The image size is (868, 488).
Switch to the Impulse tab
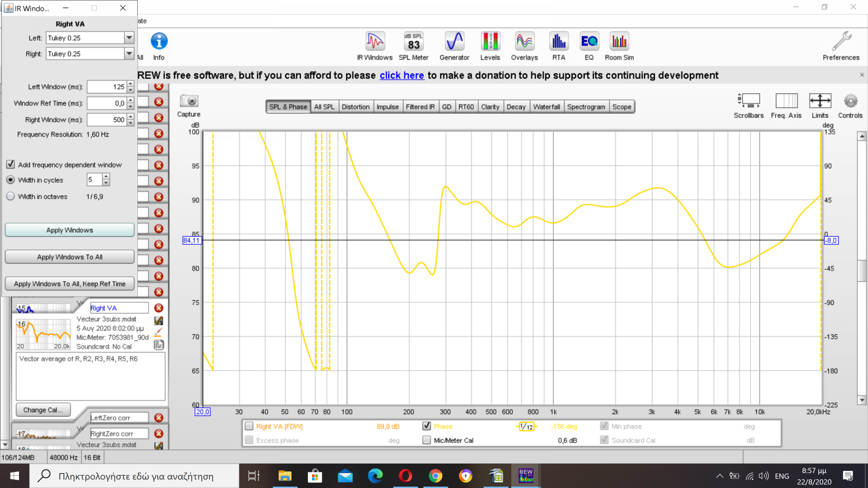pos(387,107)
